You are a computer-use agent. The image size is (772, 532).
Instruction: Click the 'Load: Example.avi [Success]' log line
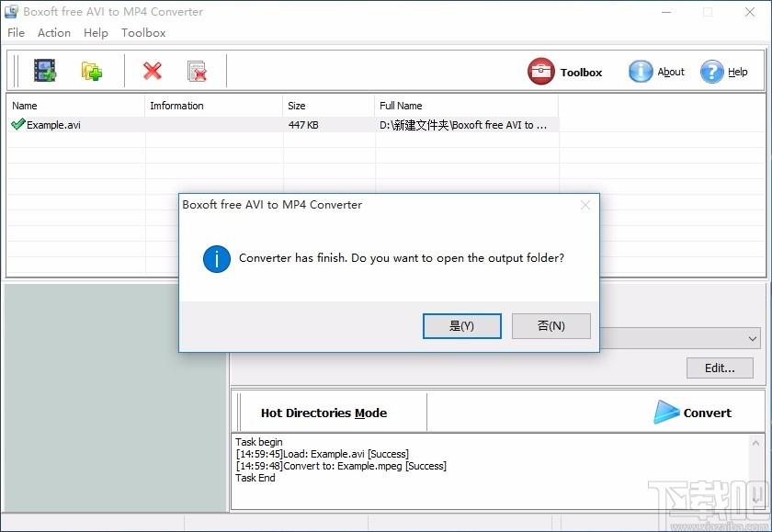[x=322, y=454]
